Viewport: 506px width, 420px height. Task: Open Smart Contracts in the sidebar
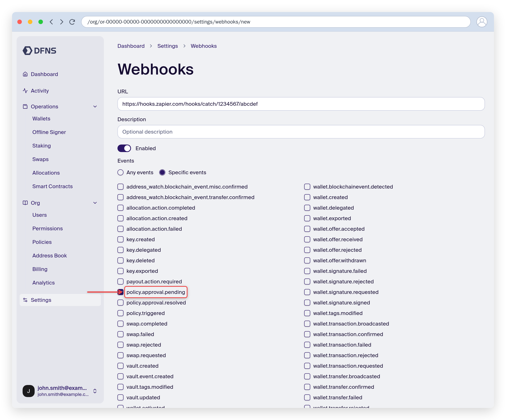[x=53, y=186]
